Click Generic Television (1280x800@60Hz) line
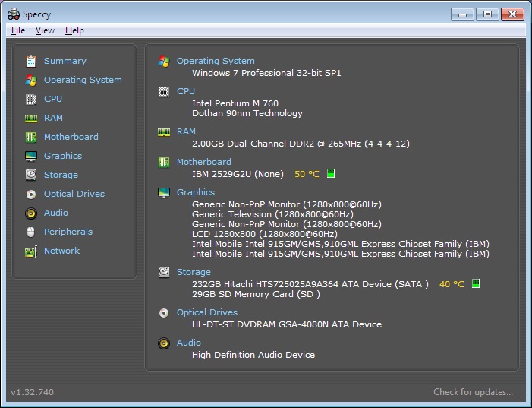Image resolution: width=532 pixels, height=408 pixels. pyautogui.click(x=272, y=214)
